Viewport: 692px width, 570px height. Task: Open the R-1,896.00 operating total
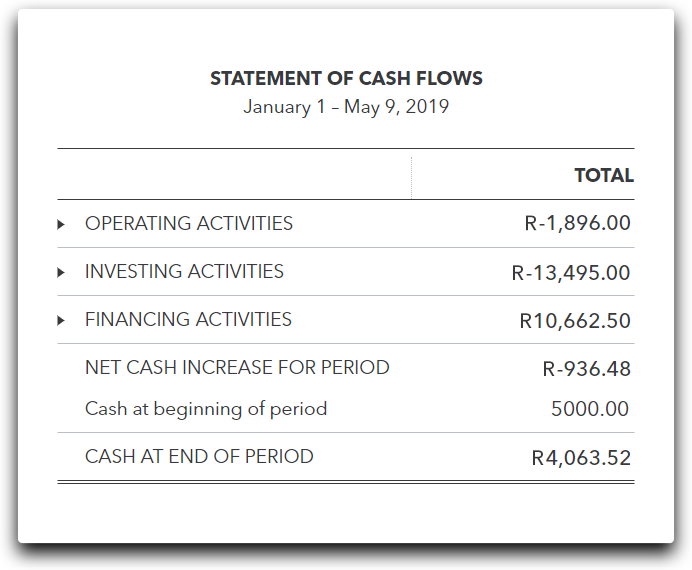pyautogui.click(x=577, y=224)
